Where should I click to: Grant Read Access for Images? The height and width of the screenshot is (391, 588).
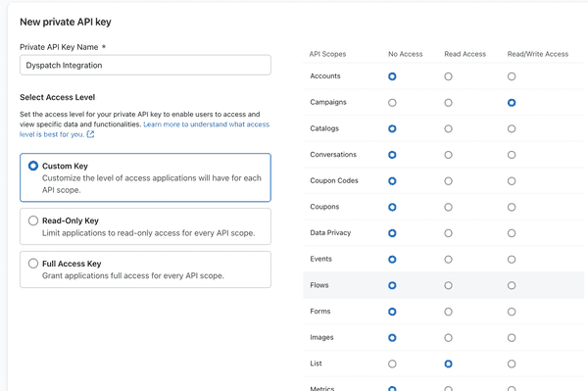pyautogui.click(x=448, y=338)
